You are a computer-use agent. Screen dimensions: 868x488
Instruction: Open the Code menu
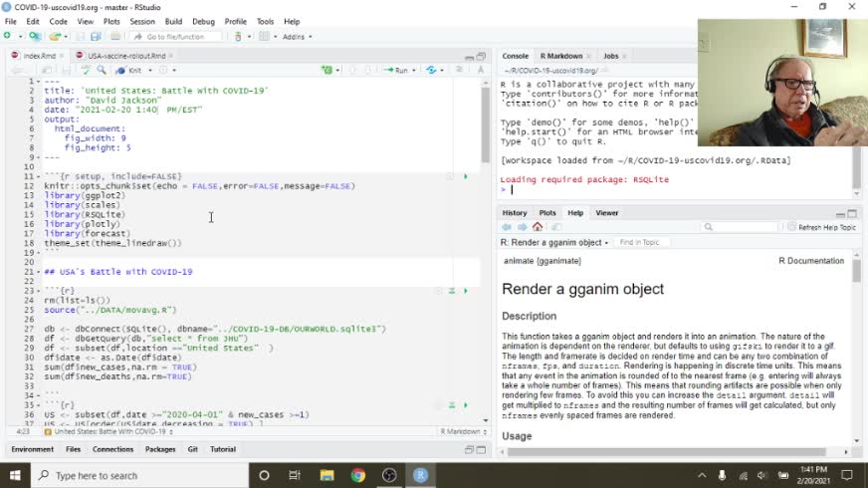point(58,22)
